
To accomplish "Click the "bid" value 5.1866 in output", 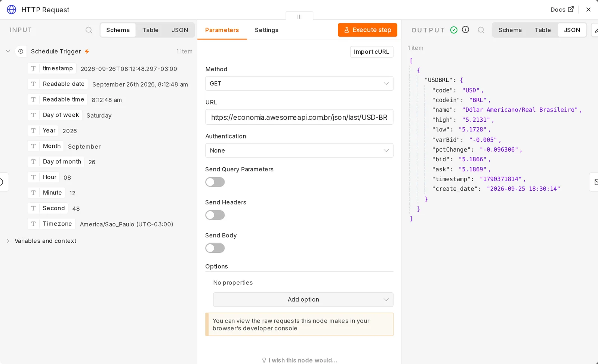I will [x=472, y=159].
